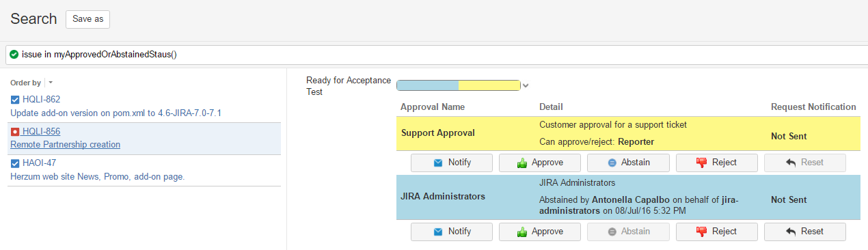Reject the JIRA Administrators approval

coord(716,232)
